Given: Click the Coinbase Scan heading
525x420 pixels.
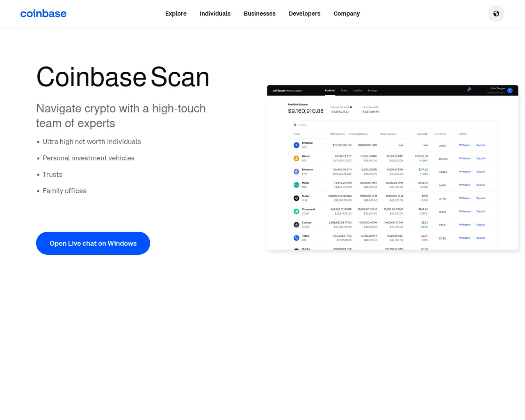Looking at the screenshot, I should tap(123, 77).
